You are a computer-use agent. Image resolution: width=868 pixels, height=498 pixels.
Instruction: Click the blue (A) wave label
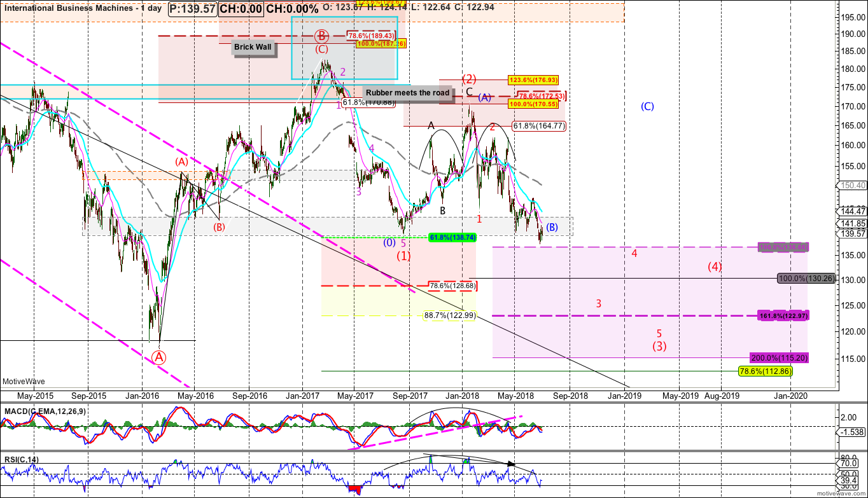pyautogui.click(x=485, y=97)
